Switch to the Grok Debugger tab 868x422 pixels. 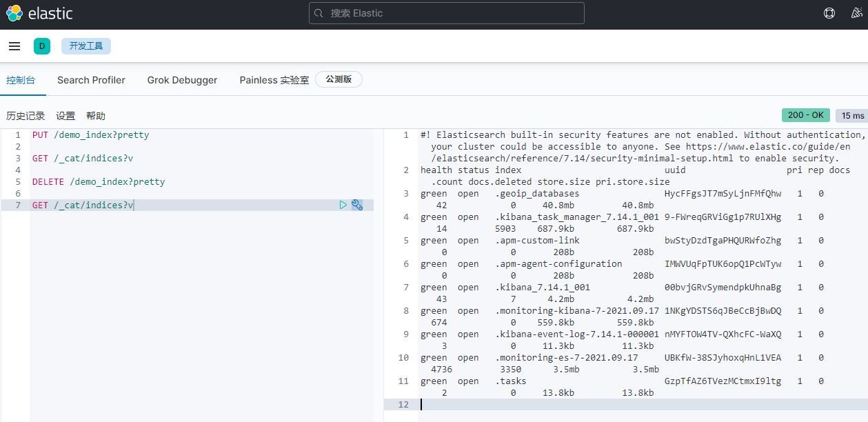pos(182,80)
